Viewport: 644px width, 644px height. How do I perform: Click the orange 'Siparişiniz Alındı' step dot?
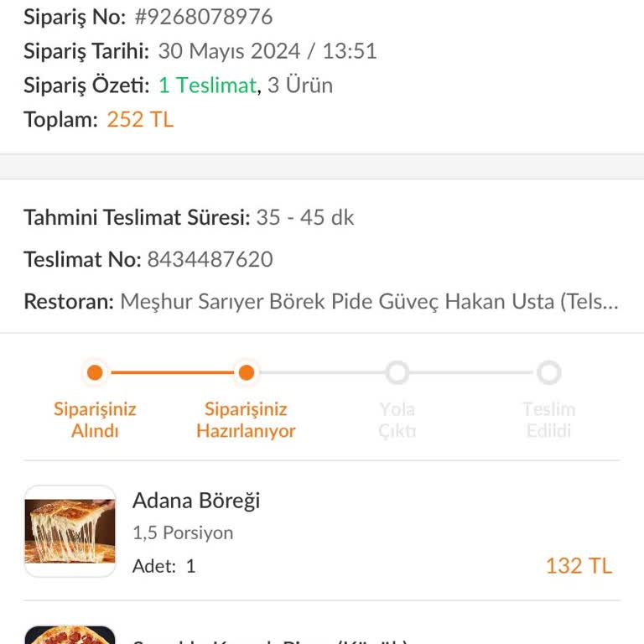click(95, 372)
